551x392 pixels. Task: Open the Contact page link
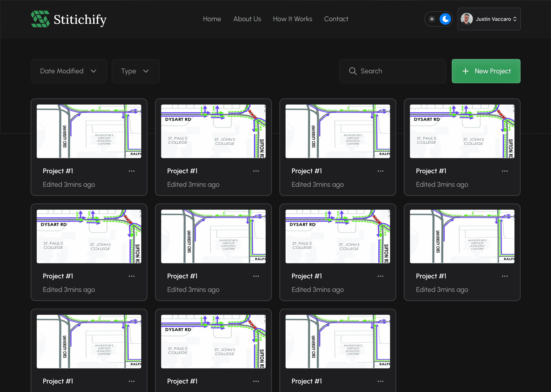pyautogui.click(x=336, y=19)
